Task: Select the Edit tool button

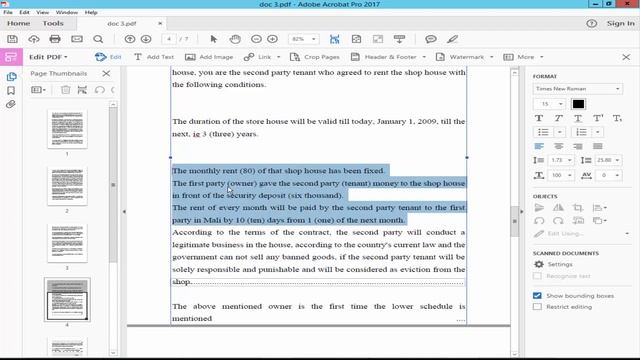Action: (x=108, y=57)
